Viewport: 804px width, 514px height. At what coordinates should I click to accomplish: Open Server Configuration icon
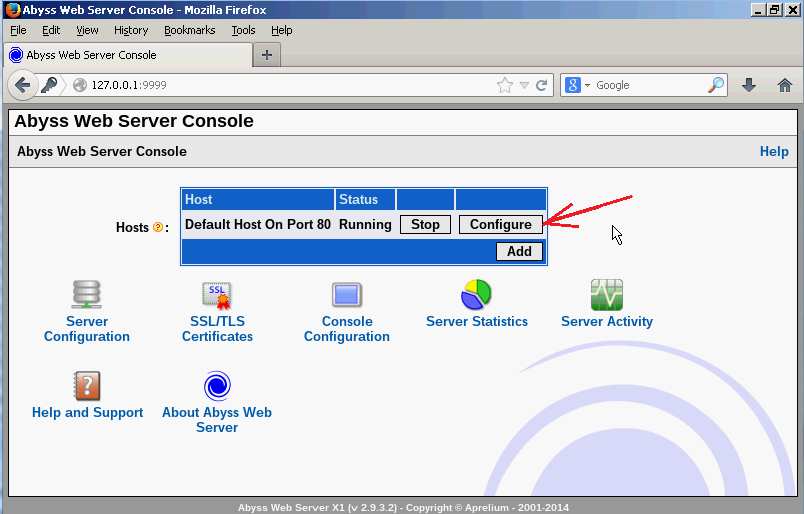[x=86, y=294]
